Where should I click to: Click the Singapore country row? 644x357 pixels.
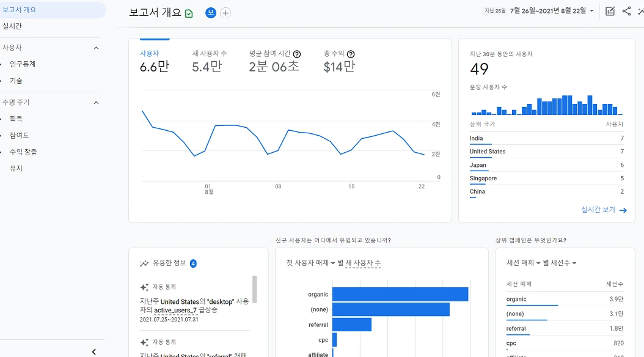click(x=547, y=178)
